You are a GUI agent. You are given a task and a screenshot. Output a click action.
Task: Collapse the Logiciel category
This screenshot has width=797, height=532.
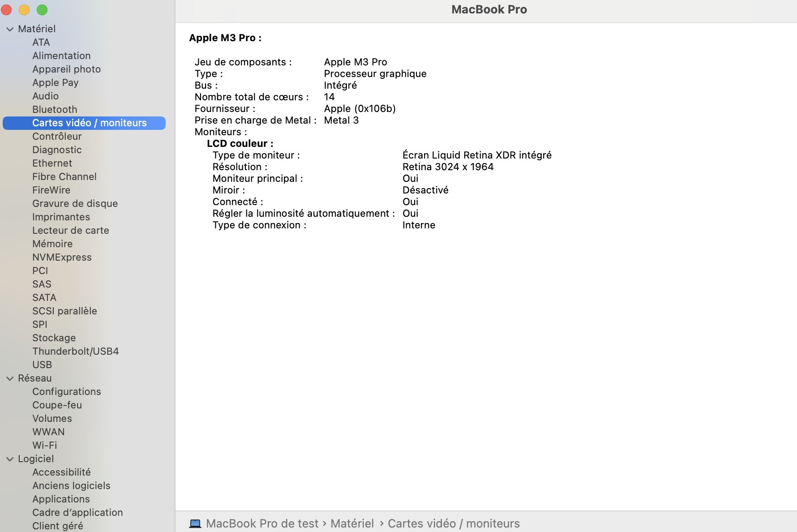pyautogui.click(x=9, y=459)
